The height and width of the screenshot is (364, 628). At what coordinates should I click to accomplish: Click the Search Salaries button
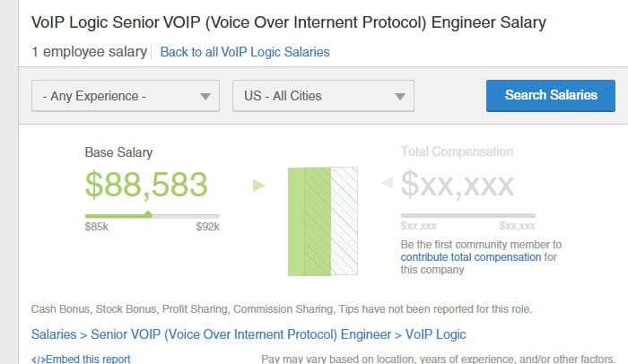[551, 95]
